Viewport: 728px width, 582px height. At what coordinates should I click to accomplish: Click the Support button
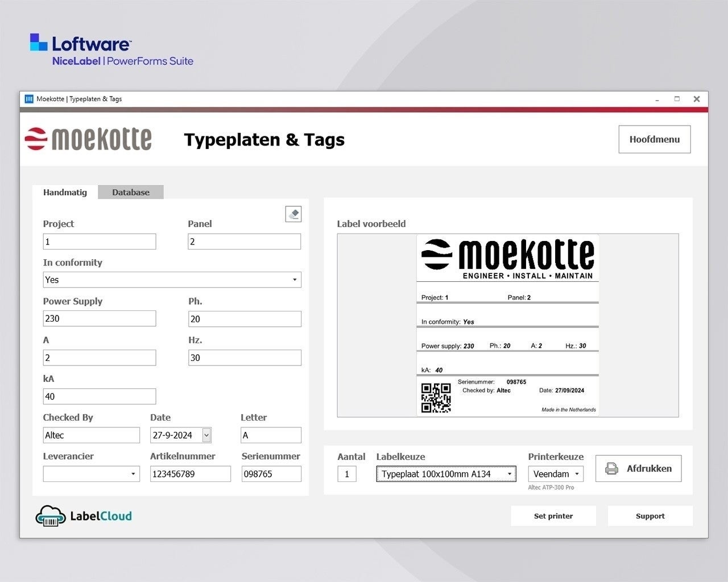pyautogui.click(x=650, y=516)
